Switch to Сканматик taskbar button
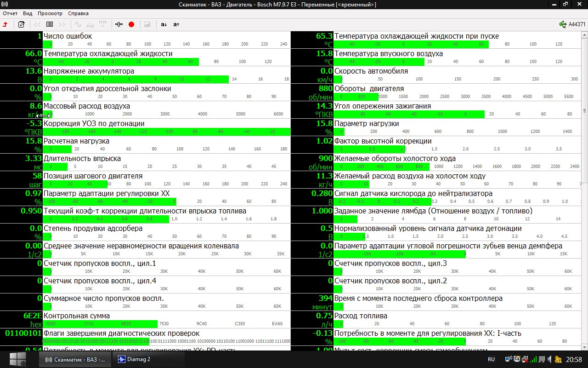Image resolution: width=588 pixels, height=368 pixels. click(76, 359)
